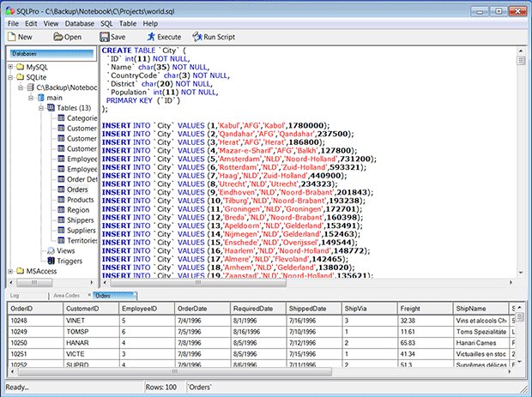This screenshot has height=397, width=532.
Task: Click cell VINET in results grid
Action: pos(91,321)
